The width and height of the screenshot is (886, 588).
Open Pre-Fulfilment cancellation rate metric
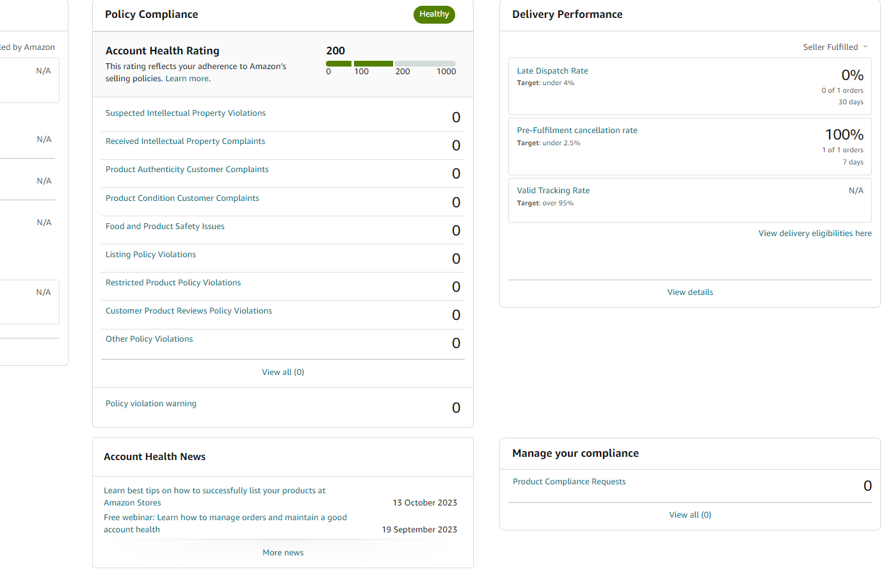(577, 131)
